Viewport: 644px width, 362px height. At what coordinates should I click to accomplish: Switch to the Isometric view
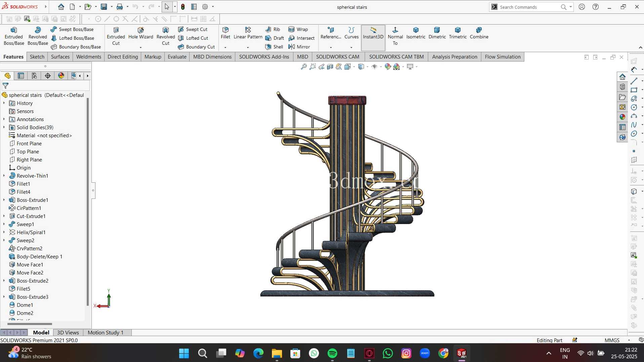pyautogui.click(x=416, y=33)
